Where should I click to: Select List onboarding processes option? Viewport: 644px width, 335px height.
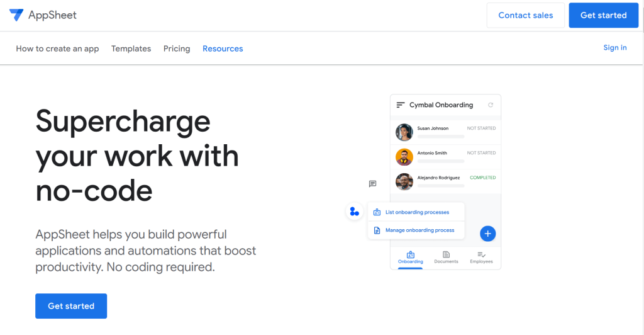point(416,212)
